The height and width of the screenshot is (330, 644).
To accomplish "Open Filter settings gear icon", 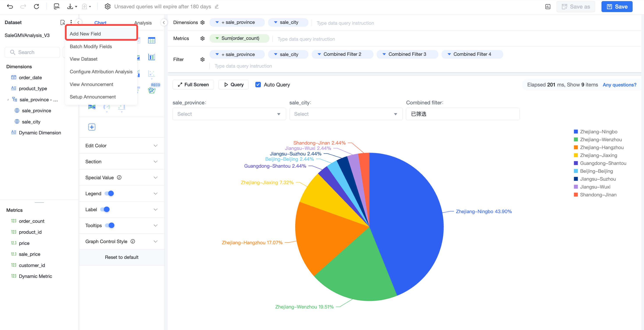I will pos(203,59).
